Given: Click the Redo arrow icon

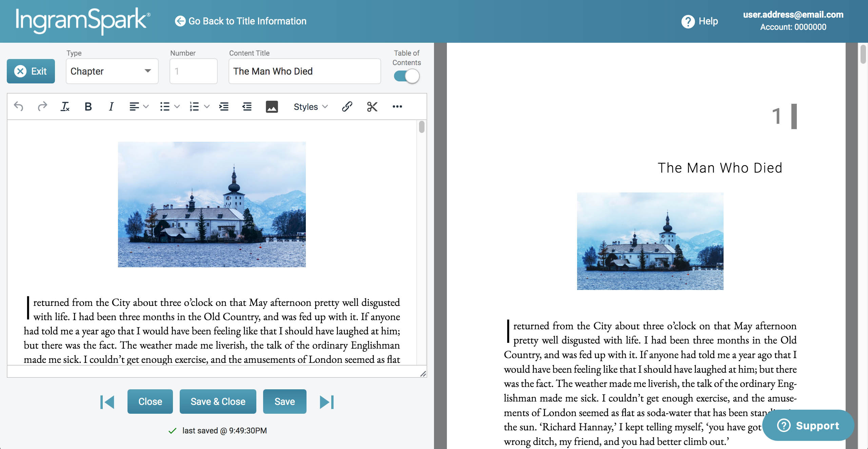Looking at the screenshot, I should pyautogui.click(x=42, y=106).
